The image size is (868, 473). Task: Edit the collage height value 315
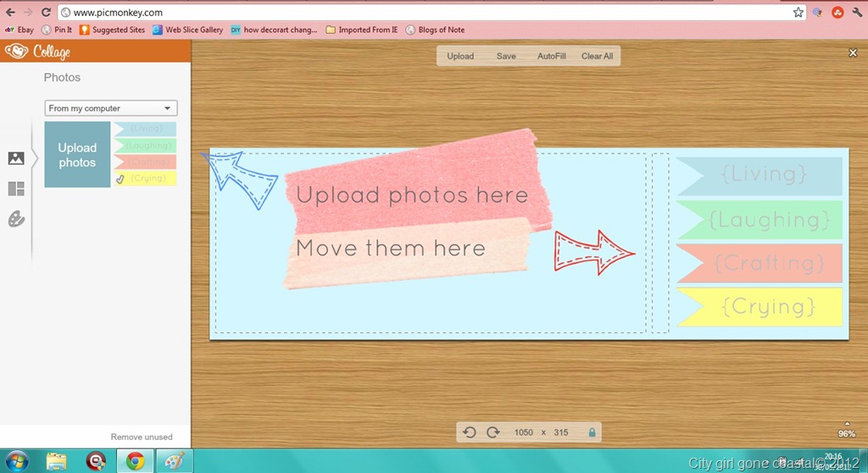pos(561,432)
